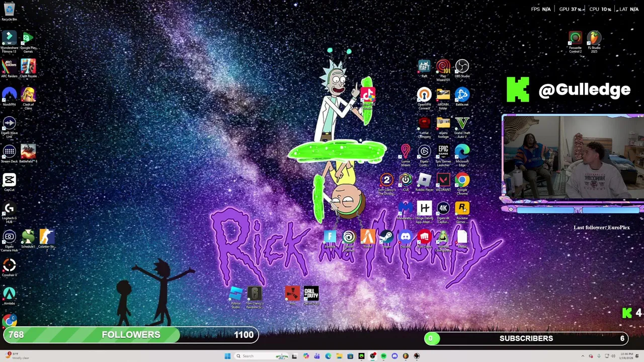The image size is (644, 362).
Task: Open the Raft game icon
Action: pyautogui.click(x=424, y=68)
